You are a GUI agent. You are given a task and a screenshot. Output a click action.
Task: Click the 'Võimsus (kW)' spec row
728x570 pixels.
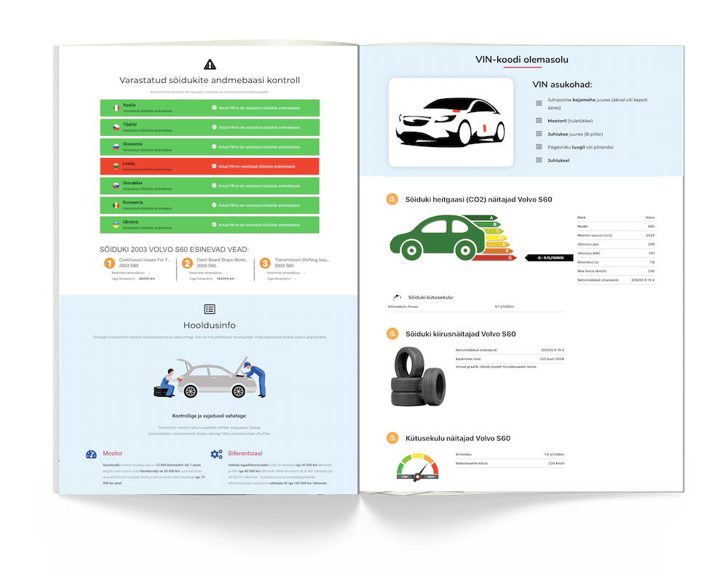616,253
